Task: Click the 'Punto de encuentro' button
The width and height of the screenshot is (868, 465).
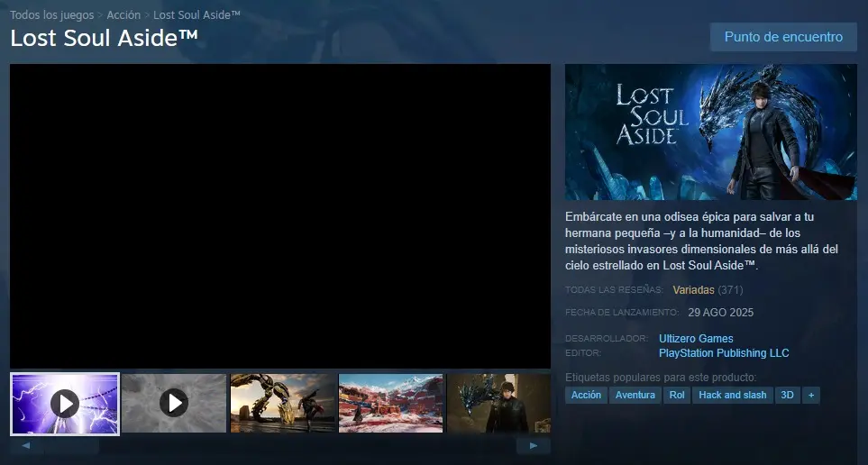Action: (783, 37)
